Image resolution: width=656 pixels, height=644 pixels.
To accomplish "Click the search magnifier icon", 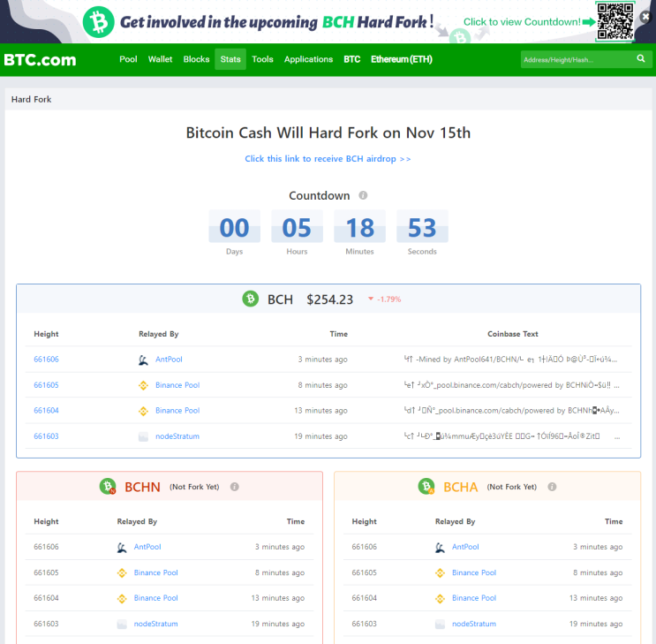I will [640, 58].
